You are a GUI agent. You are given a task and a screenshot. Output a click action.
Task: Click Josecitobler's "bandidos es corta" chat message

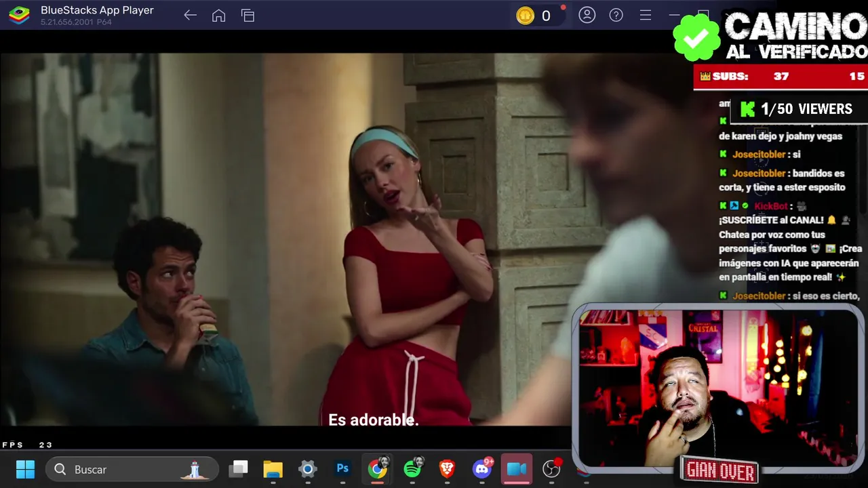[783, 180]
